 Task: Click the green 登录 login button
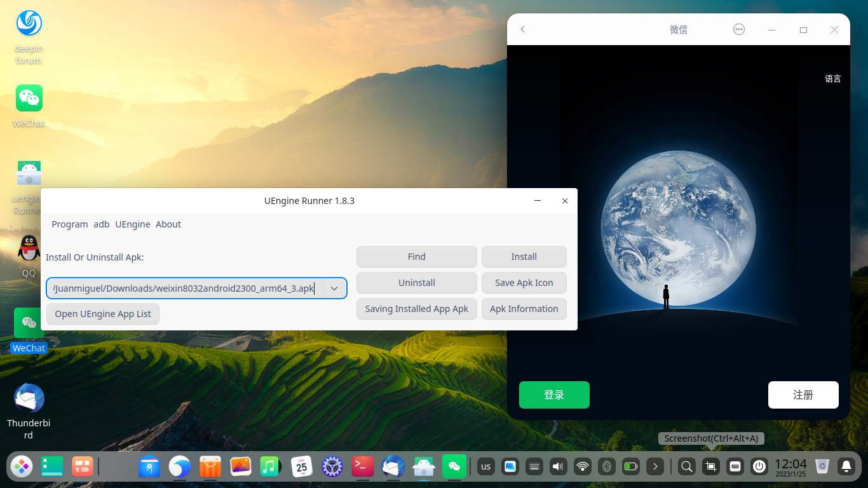tap(554, 395)
